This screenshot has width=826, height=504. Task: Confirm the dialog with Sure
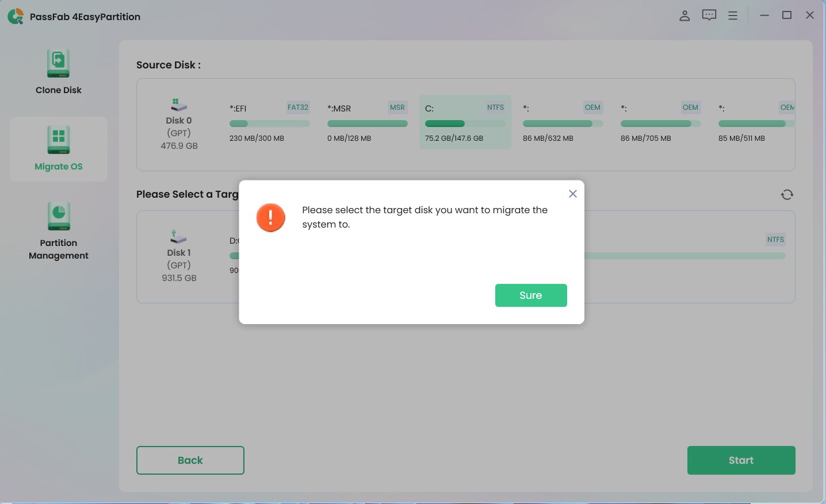530,295
